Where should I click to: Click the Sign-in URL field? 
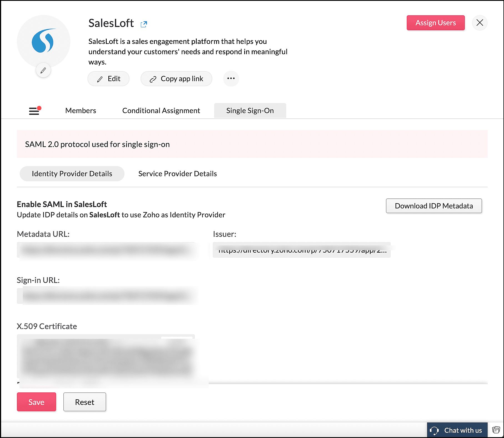106,296
